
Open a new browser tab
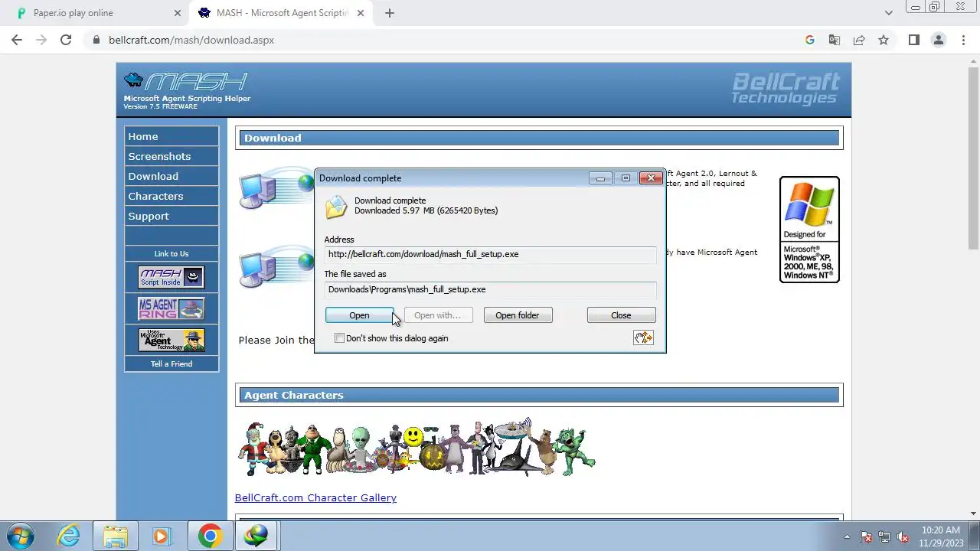390,13
